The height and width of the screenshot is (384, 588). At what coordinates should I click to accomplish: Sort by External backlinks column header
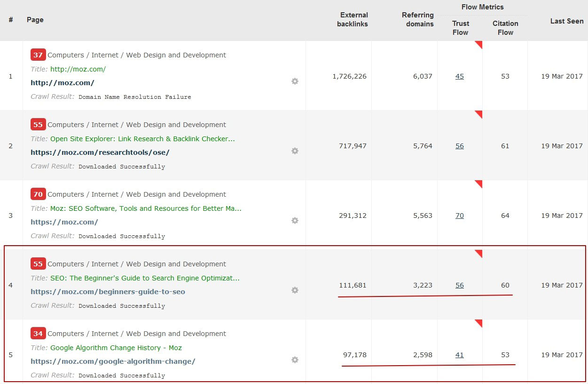pos(353,19)
